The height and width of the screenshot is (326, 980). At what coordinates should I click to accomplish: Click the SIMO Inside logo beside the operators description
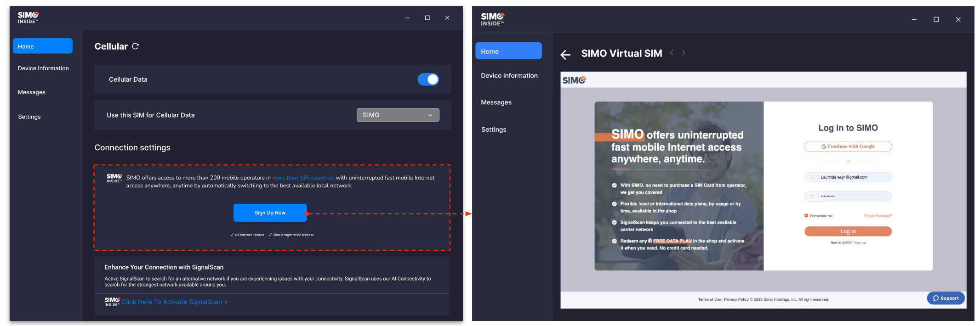point(114,178)
